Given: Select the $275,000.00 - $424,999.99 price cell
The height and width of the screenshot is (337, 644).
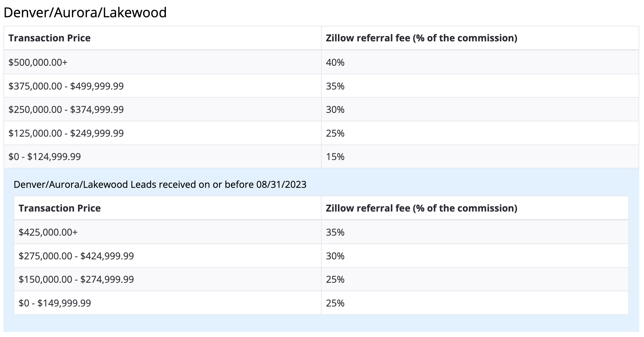Looking at the screenshot, I should point(76,256).
